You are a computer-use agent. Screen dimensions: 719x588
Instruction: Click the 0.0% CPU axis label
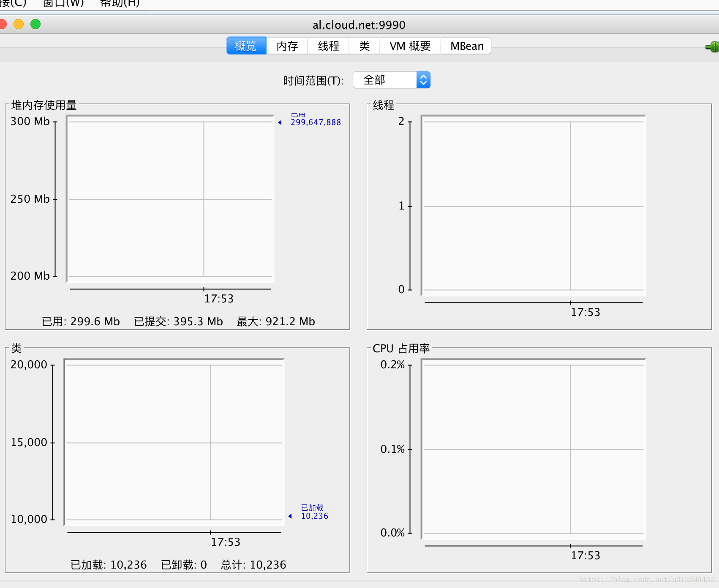coord(392,533)
